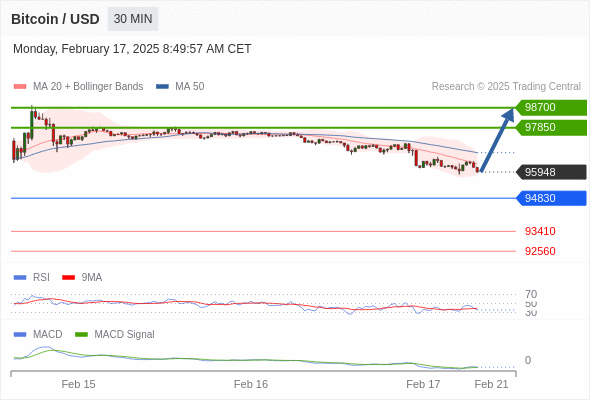Viewport: 590px width, 400px height.
Task: Click the 9MA legend label
Action: click(x=92, y=278)
